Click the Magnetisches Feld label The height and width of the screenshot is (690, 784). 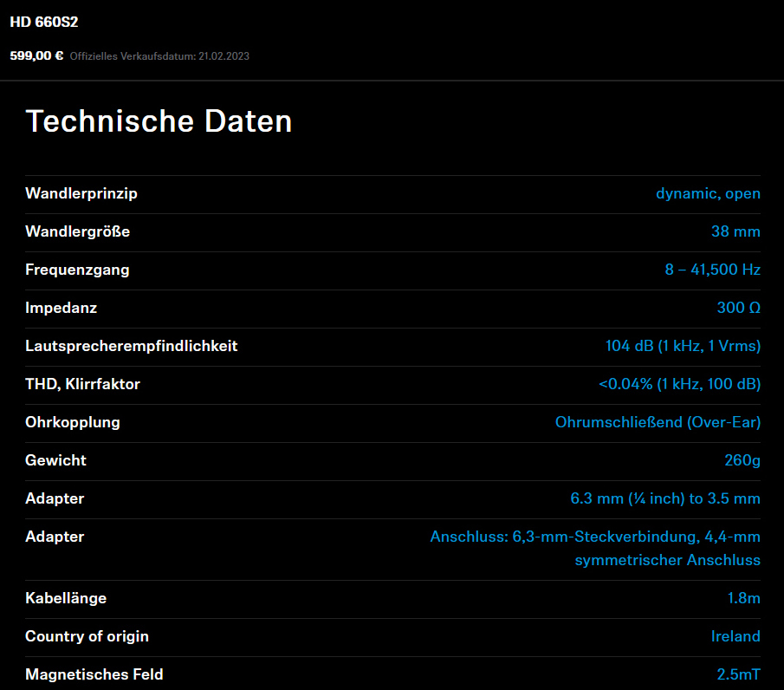pos(94,674)
